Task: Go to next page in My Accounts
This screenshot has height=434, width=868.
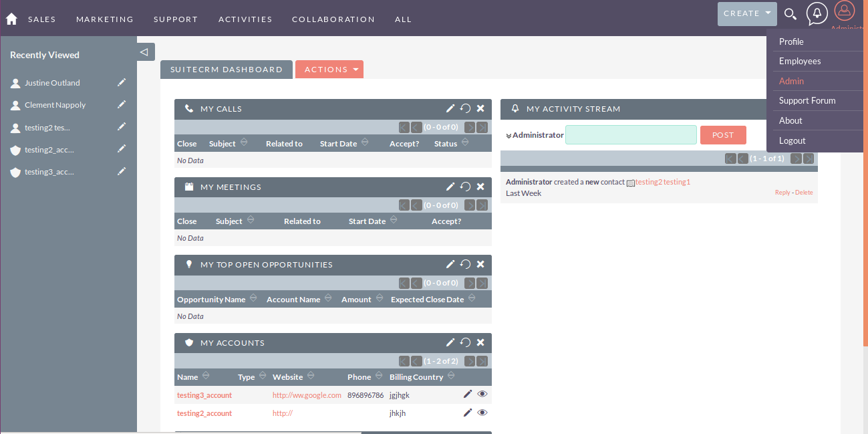Action: [470, 361]
